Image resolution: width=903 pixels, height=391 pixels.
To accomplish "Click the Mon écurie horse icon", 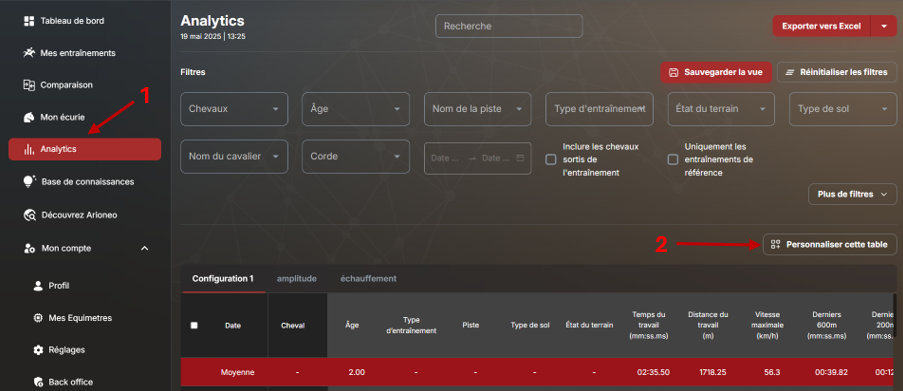I will click(x=29, y=117).
